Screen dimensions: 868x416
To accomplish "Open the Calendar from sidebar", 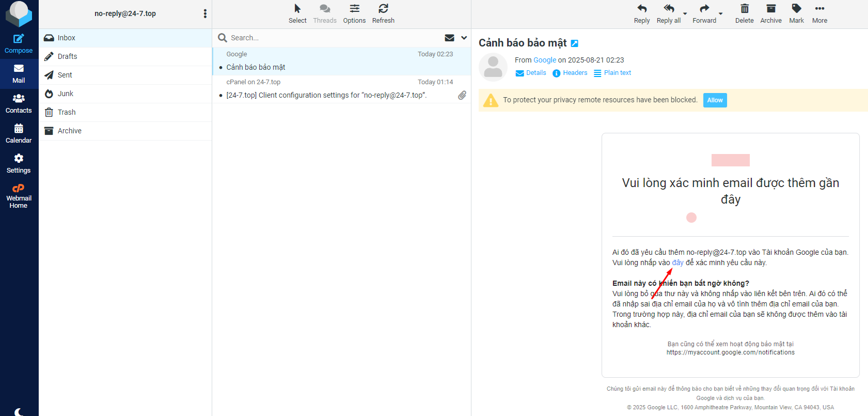I will tap(19, 133).
